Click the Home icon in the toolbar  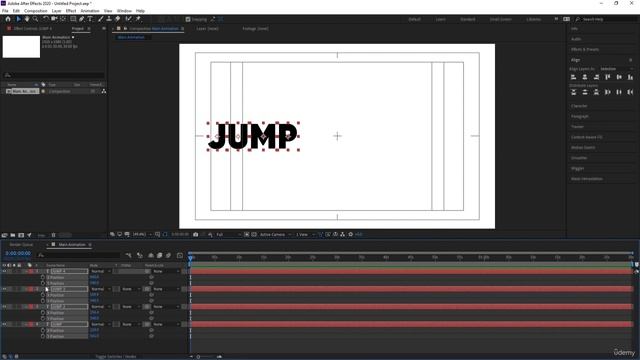click(8, 19)
